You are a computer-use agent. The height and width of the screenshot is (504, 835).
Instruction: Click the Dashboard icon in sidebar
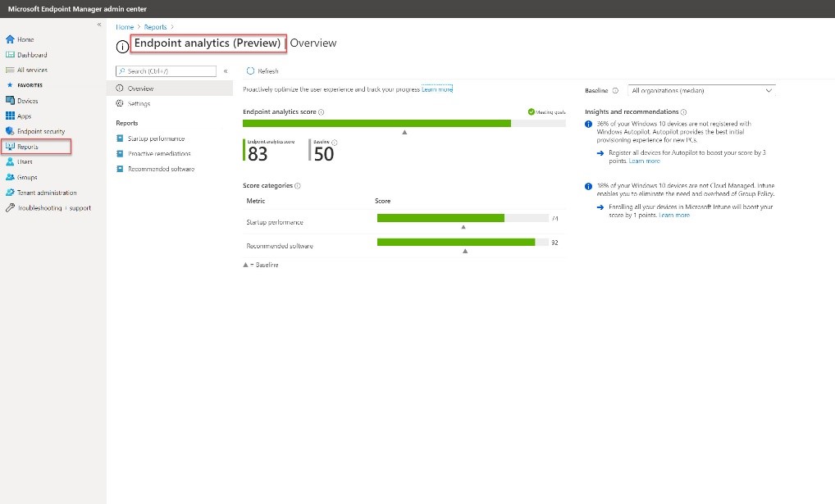[x=10, y=54]
